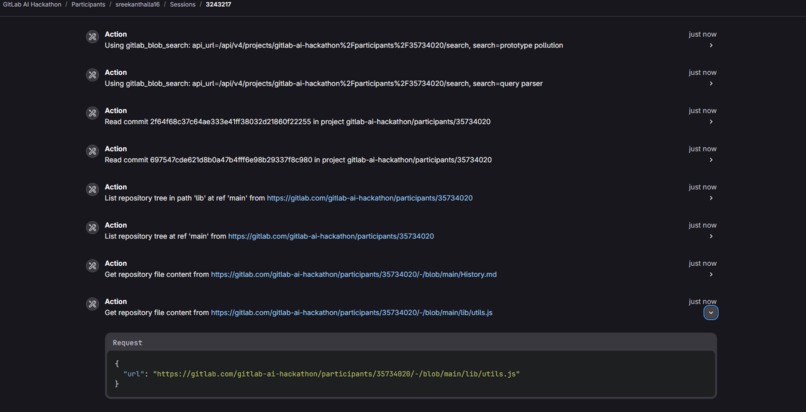The image size is (806, 412).
Task: Click the url value in the Request JSON
Action: [336, 374]
